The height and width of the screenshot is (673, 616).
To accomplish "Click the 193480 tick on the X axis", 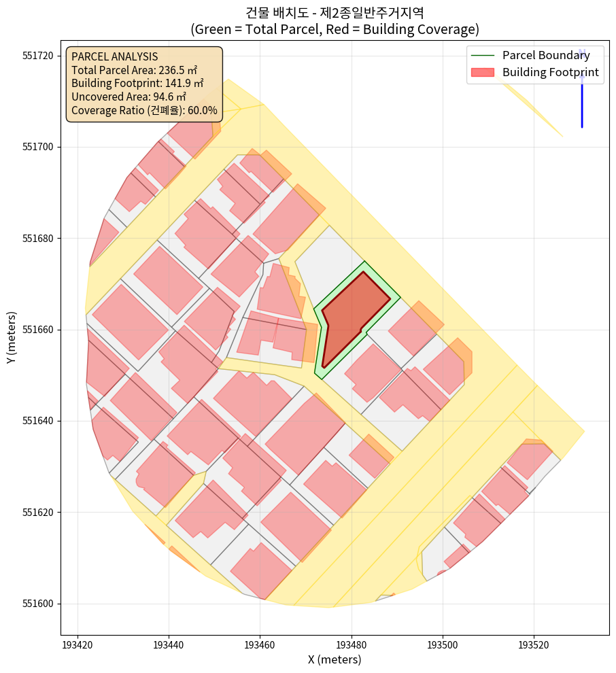I will click(351, 643).
